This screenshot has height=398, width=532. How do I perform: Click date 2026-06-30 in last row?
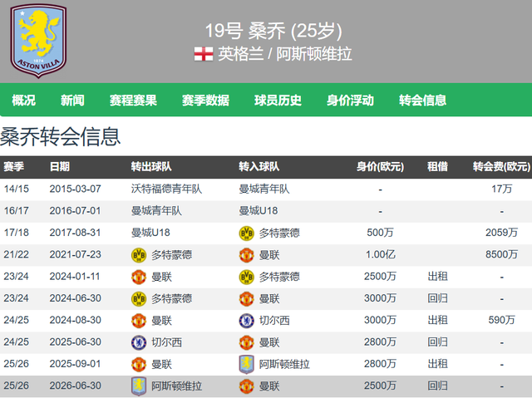point(76,386)
